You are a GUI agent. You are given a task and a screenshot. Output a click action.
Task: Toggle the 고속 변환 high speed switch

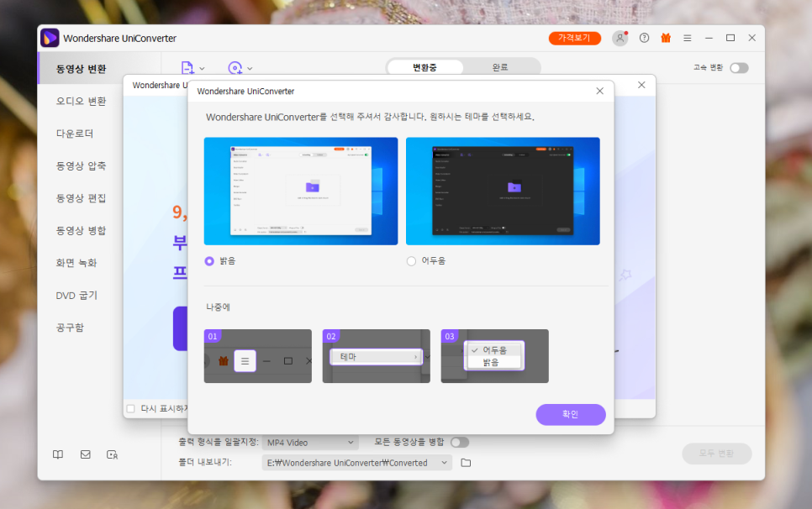pos(739,68)
